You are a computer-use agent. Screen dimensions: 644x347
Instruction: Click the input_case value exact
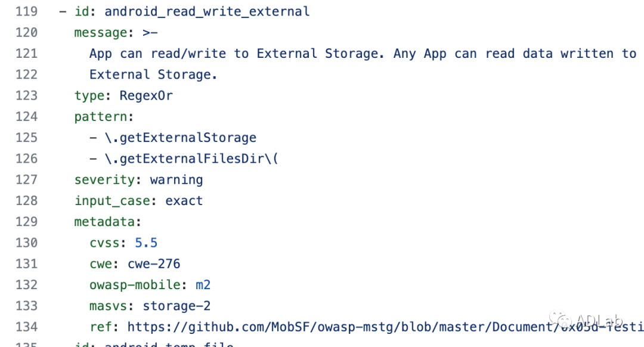tap(184, 201)
